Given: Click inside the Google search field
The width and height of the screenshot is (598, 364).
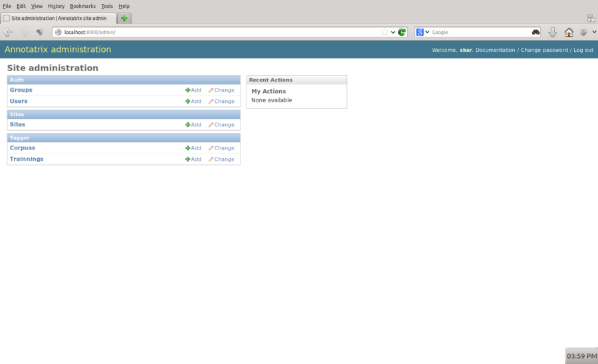Looking at the screenshot, I should 478,32.
